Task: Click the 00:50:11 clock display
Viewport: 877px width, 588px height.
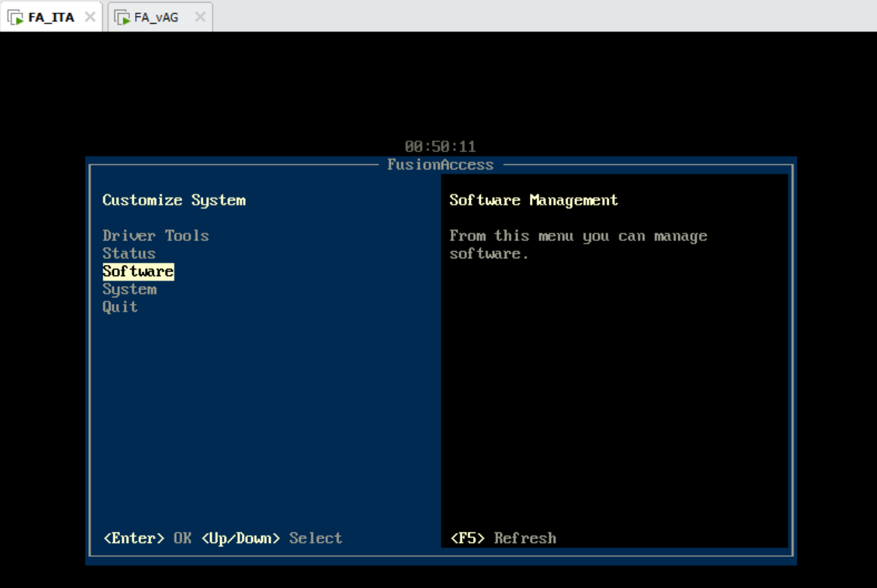Action: point(440,146)
